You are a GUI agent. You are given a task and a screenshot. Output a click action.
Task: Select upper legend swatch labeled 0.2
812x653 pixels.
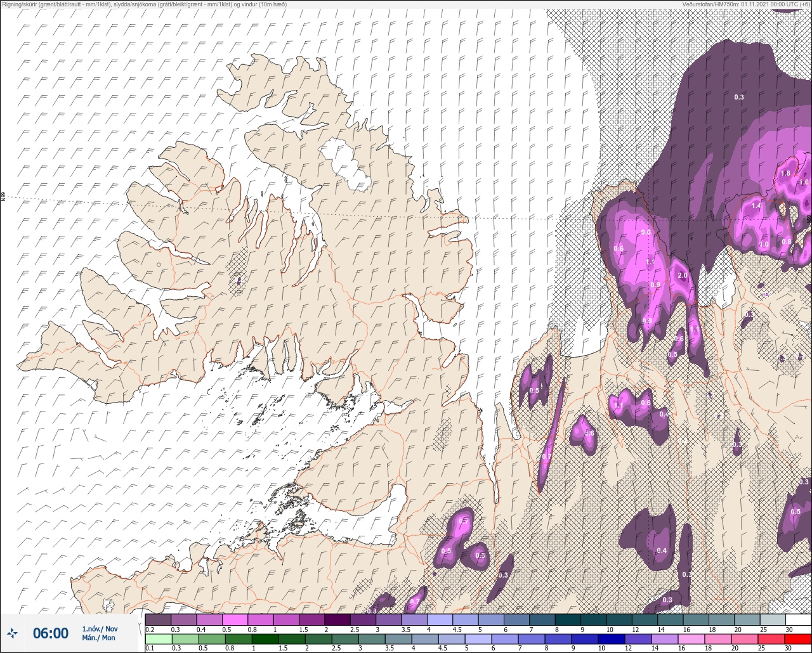click(x=158, y=619)
